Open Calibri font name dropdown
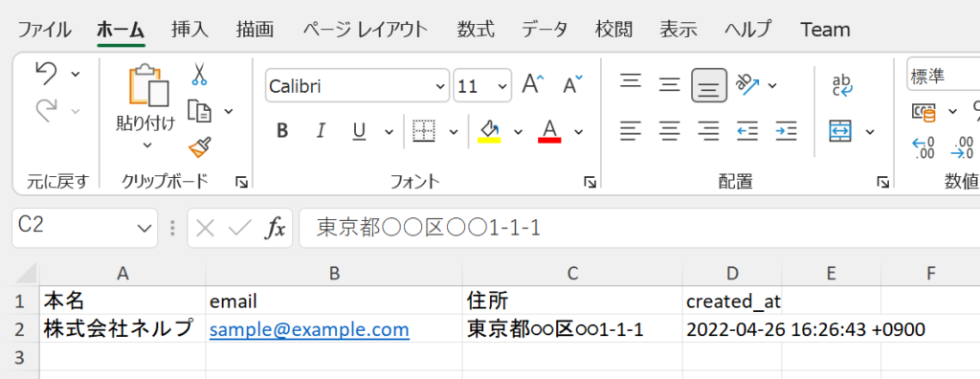 coord(440,86)
